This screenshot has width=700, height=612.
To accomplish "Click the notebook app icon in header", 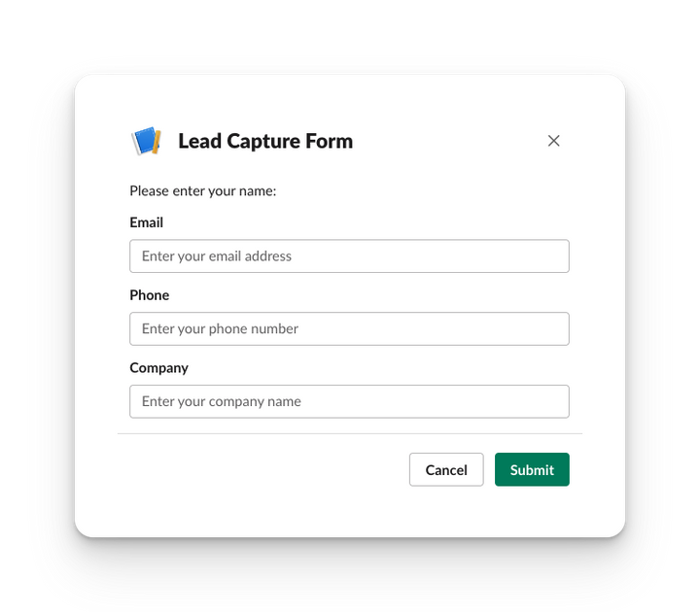I will [146, 141].
